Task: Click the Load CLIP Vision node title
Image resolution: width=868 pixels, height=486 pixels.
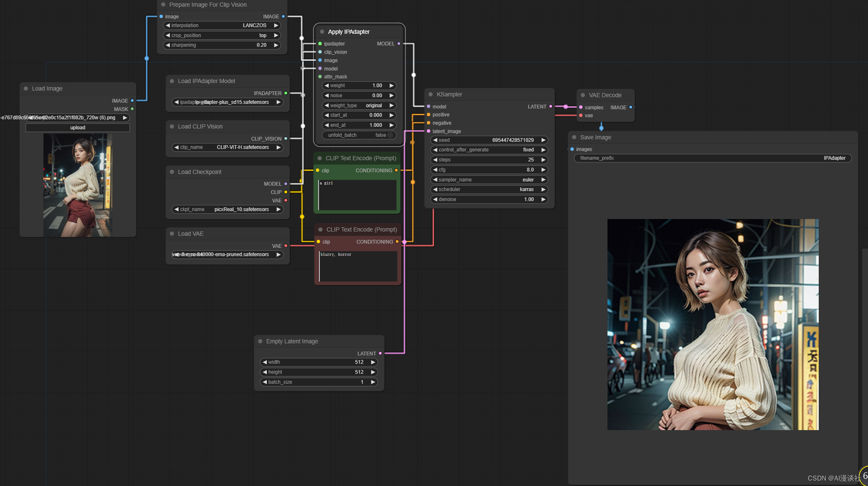Action: [x=200, y=127]
